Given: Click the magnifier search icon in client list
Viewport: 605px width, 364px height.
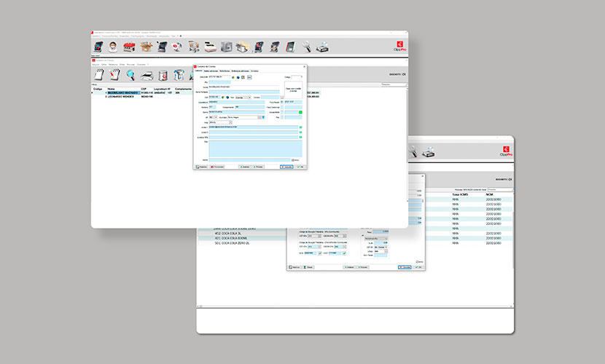Looking at the screenshot, I should 130,75.
